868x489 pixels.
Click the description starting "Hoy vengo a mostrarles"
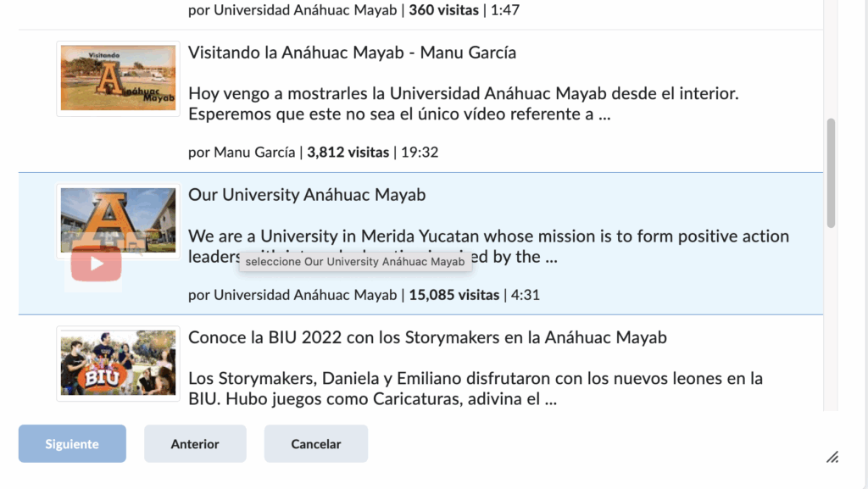point(463,103)
